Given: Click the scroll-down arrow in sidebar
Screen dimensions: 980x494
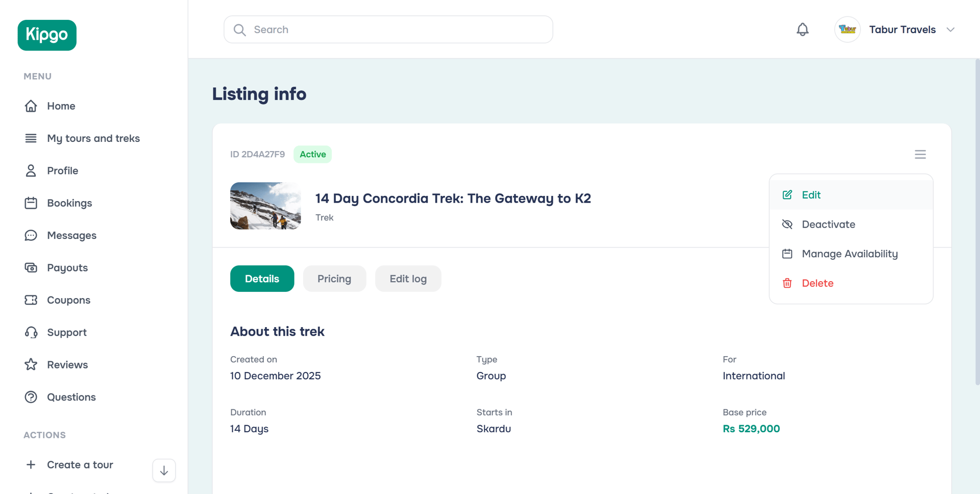Looking at the screenshot, I should tap(164, 471).
